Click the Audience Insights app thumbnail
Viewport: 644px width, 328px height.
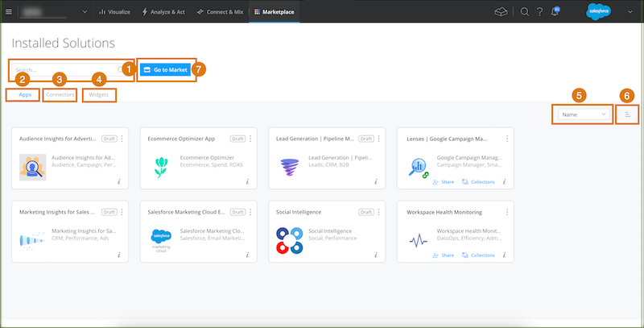(32, 168)
